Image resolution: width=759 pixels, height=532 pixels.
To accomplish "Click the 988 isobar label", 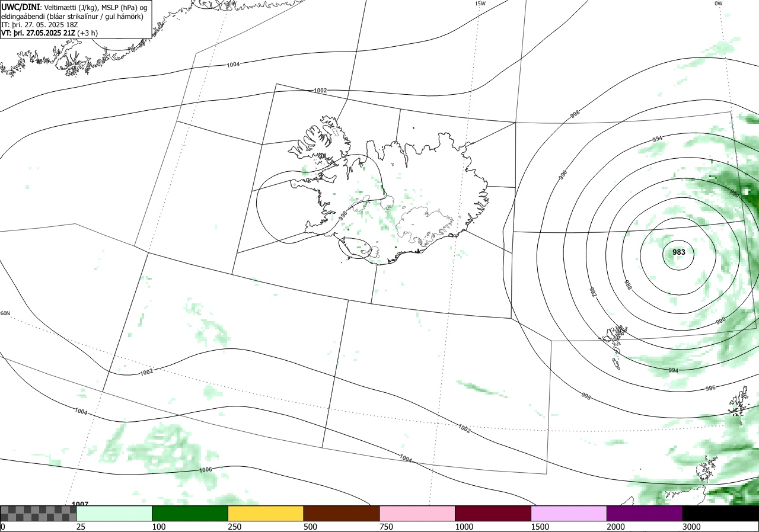I will 627,284.
